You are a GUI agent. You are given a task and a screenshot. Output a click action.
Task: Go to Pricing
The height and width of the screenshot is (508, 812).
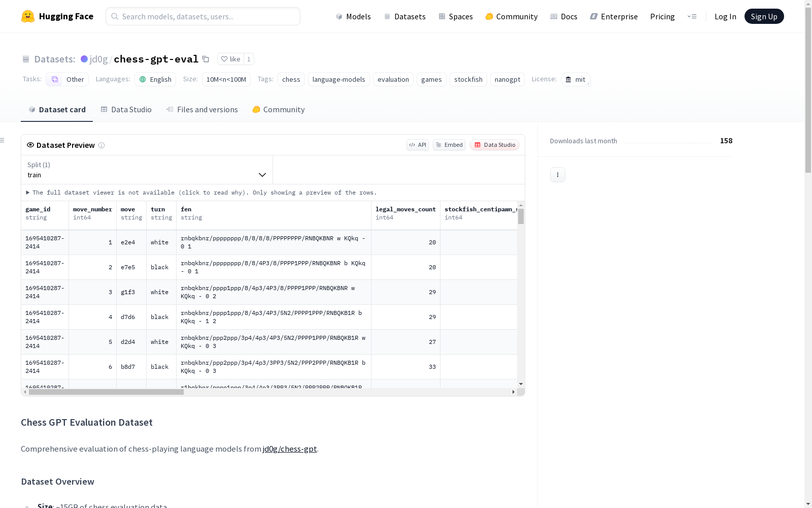[662, 16]
